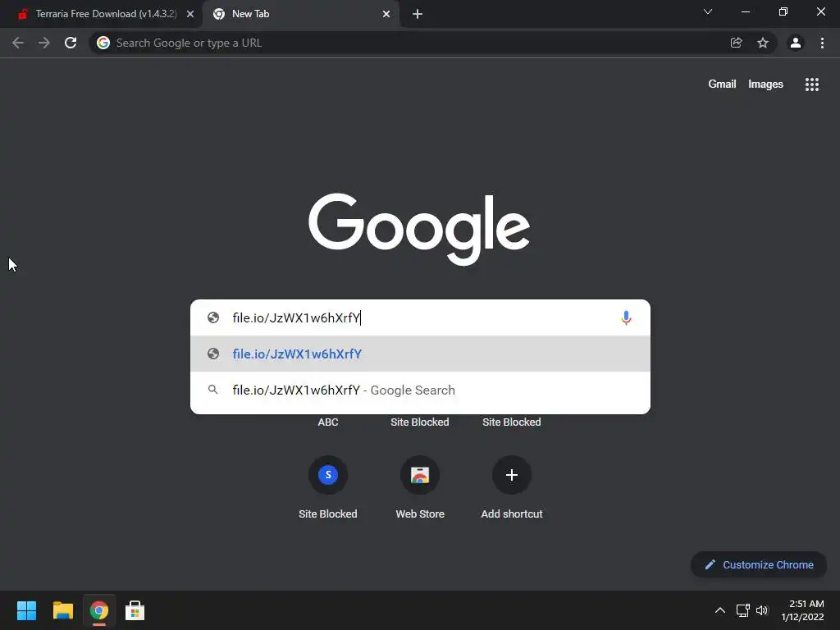Open the blue S Site Blocked shortcut
Image resolution: width=840 pixels, height=630 pixels.
pyautogui.click(x=328, y=475)
